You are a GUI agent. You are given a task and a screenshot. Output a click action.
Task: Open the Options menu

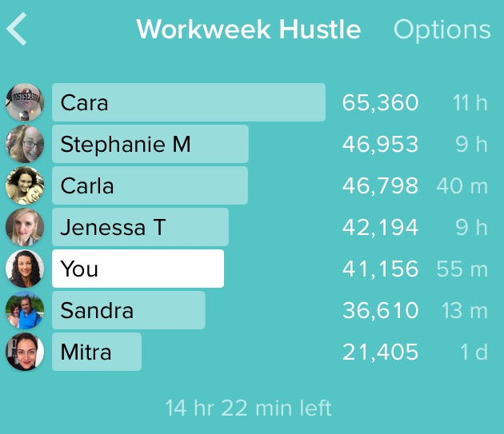coord(442,30)
